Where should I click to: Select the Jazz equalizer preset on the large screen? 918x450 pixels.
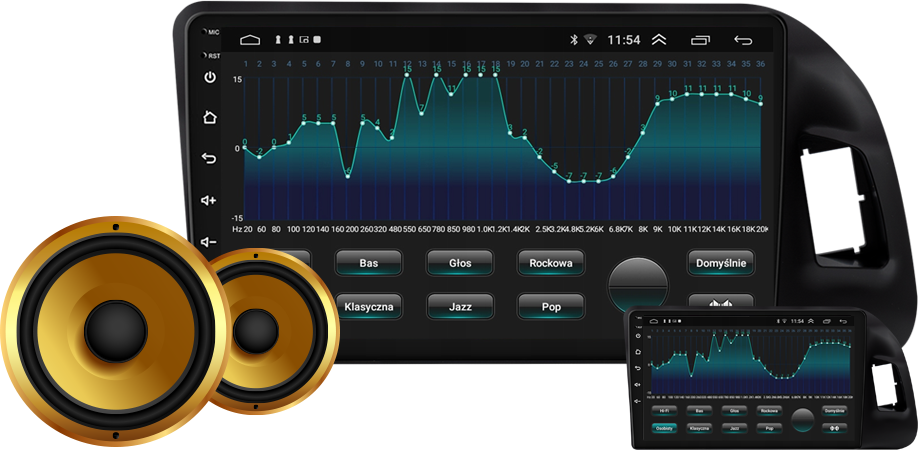click(x=460, y=306)
